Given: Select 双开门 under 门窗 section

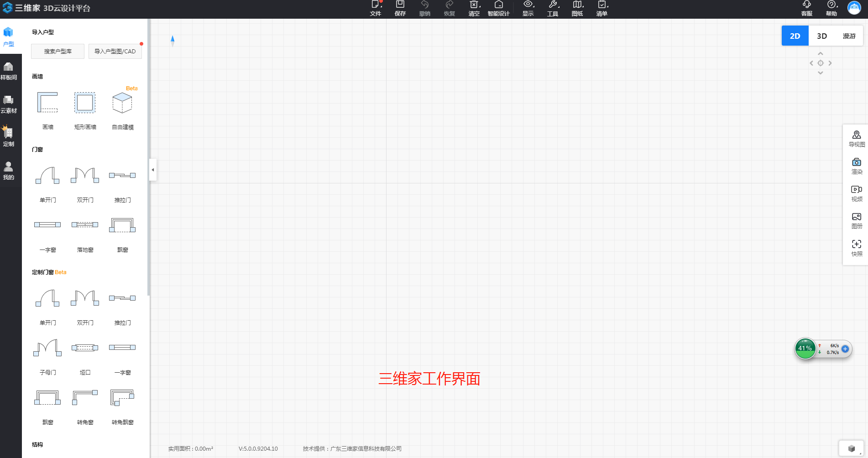Looking at the screenshot, I should point(85,184).
